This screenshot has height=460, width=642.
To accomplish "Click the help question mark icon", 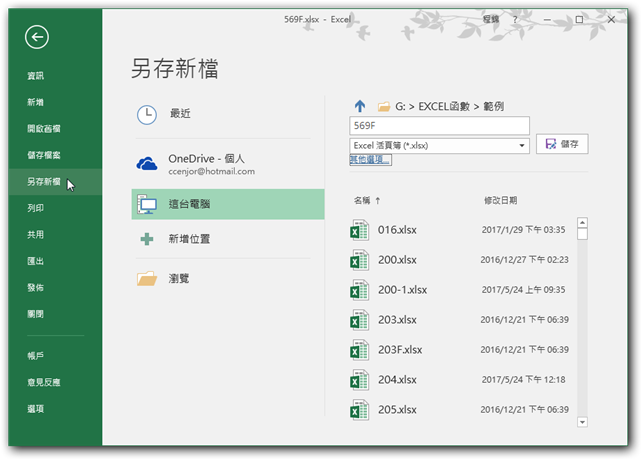I will coord(515,19).
